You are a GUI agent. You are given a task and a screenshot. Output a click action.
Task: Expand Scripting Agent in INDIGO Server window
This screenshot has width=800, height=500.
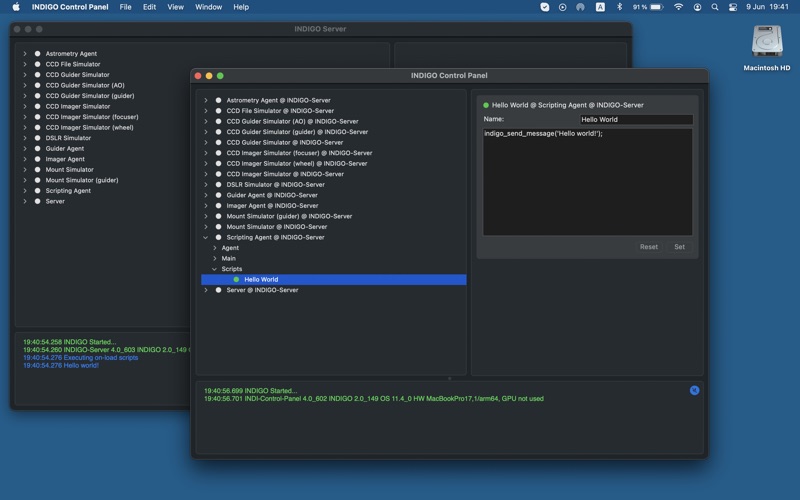point(24,191)
